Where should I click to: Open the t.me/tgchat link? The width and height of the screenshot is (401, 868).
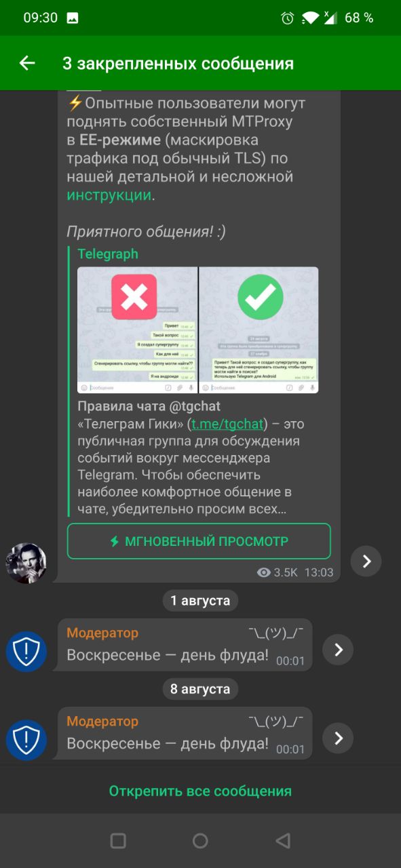(227, 424)
